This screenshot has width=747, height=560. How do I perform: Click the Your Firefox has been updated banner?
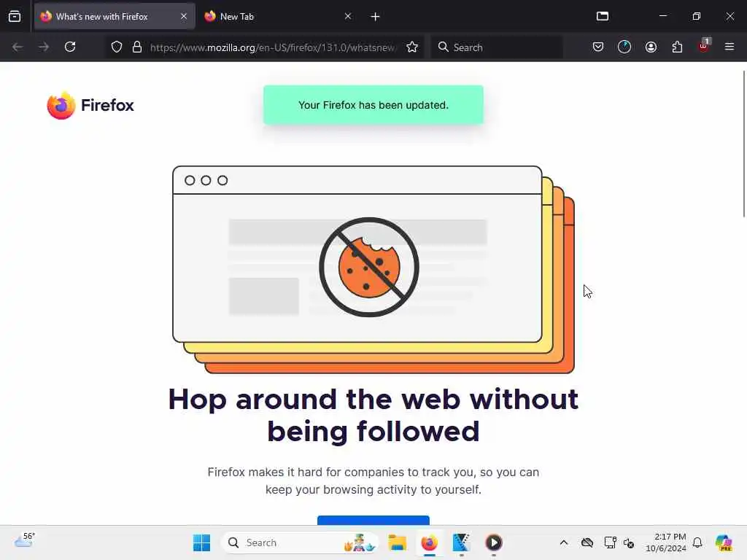coord(373,105)
